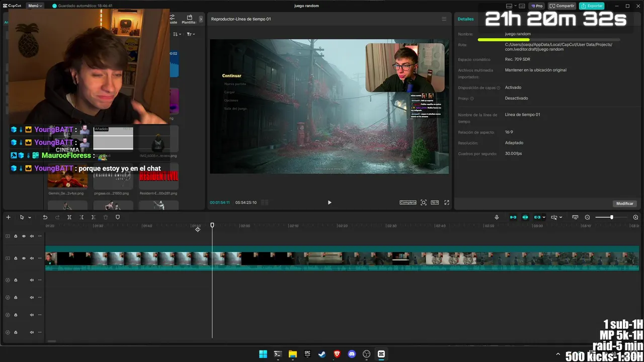Split the clip at the playhead

[x=69, y=217]
